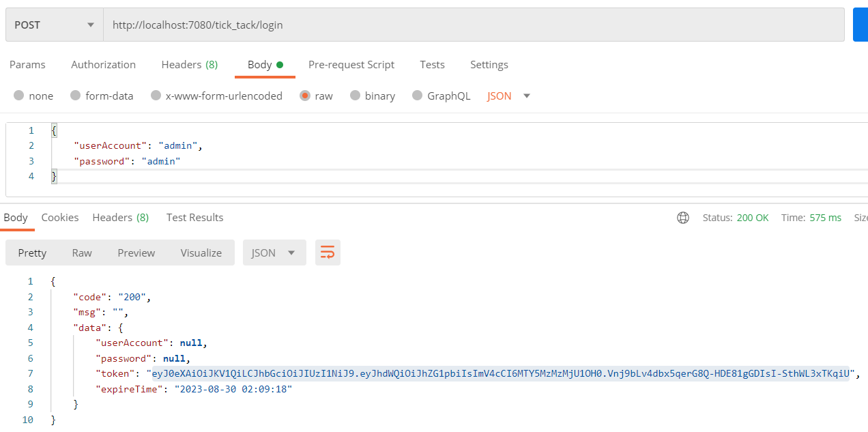Click the password admin line in request

tap(127, 161)
